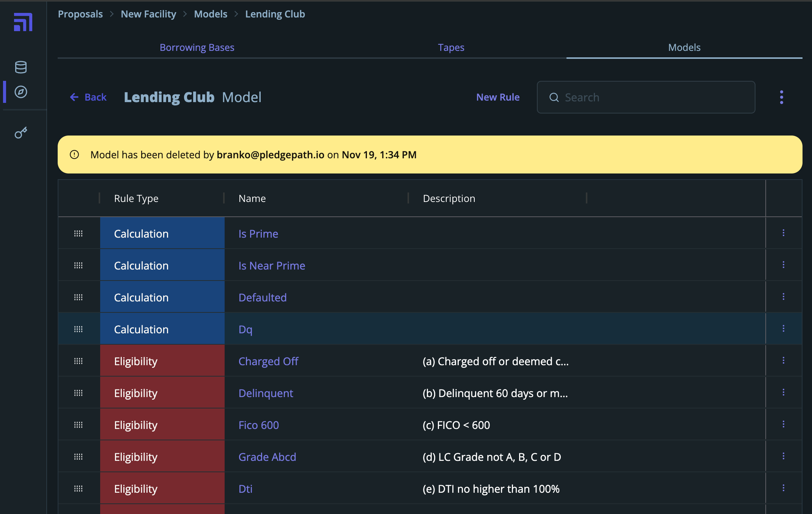Click the app logo at top left

coord(23,22)
